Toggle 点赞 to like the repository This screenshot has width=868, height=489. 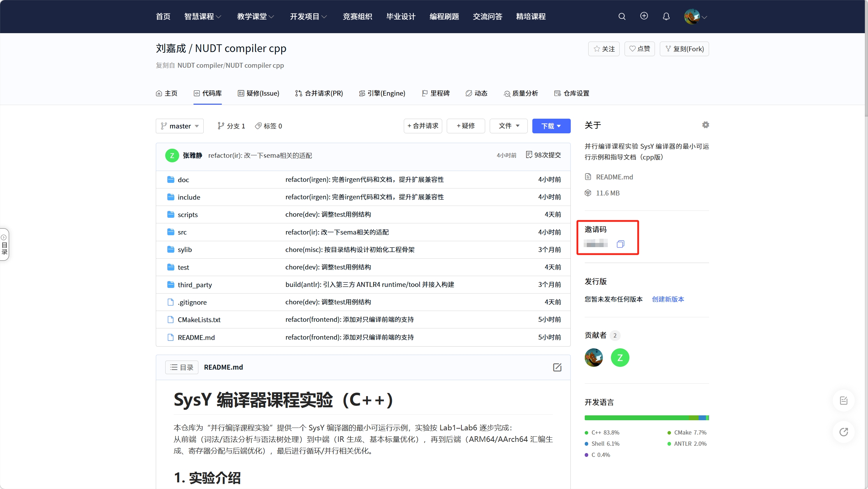(639, 49)
